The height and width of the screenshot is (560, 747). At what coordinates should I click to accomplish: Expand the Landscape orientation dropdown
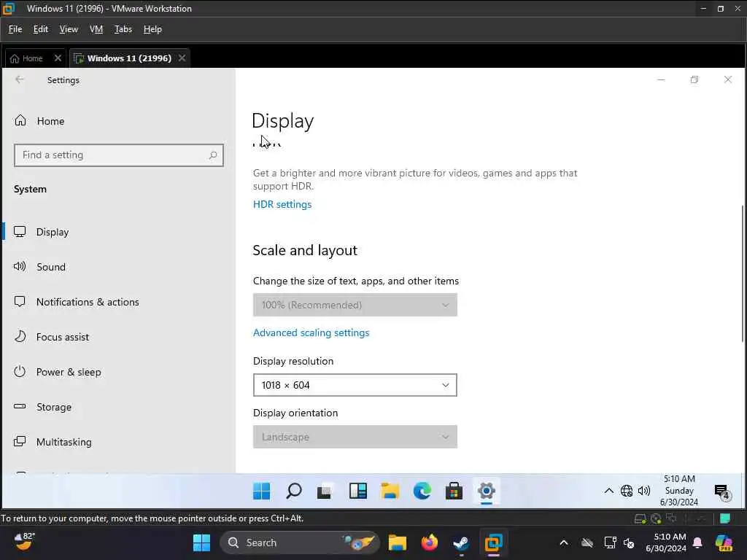click(355, 437)
